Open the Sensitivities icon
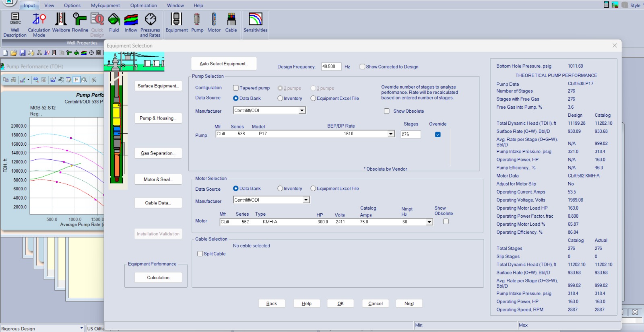The width and height of the screenshot is (644, 332). pyautogui.click(x=256, y=24)
